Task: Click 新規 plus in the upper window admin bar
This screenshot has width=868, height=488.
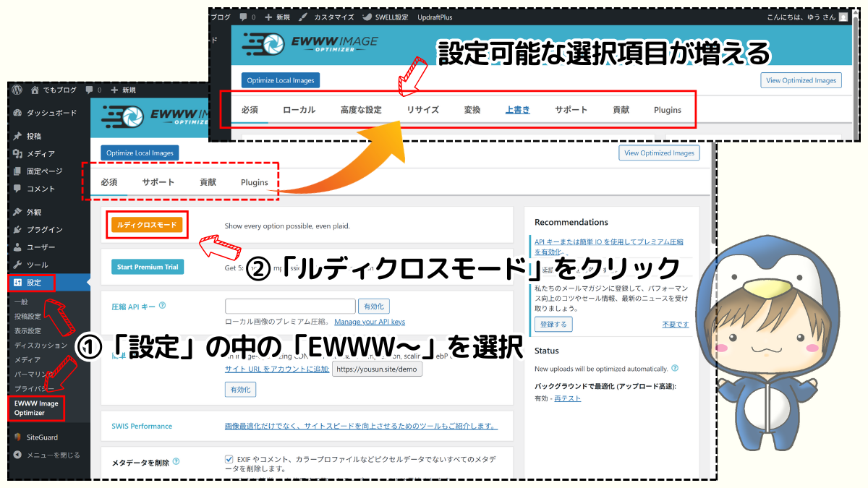Action: pyautogui.click(x=278, y=16)
